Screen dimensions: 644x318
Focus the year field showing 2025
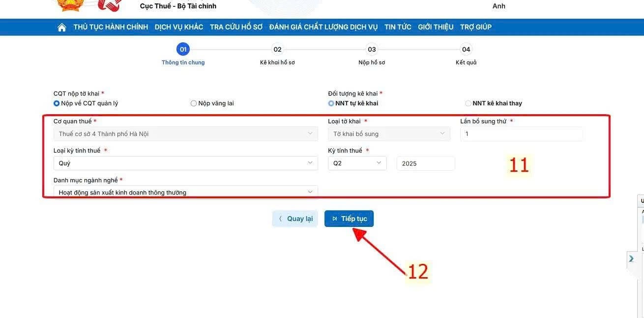[426, 163]
